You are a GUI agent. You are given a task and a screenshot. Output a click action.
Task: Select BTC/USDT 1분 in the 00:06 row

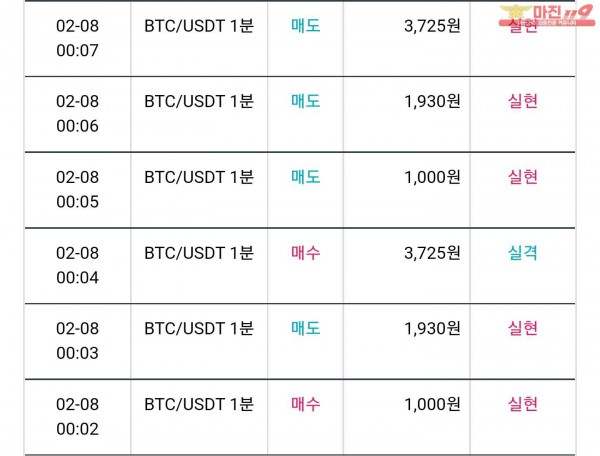click(x=199, y=101)
